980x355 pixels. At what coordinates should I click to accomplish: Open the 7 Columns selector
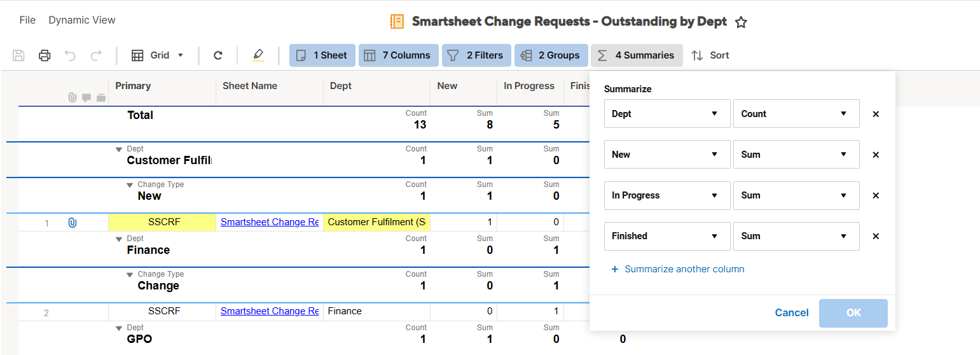pyautogui.click(x=399, y=55)
